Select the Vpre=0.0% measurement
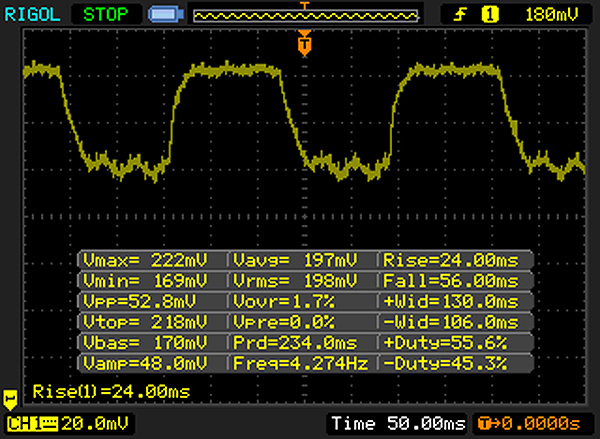This screenshot has width=600, height=439. pos(284,322)
